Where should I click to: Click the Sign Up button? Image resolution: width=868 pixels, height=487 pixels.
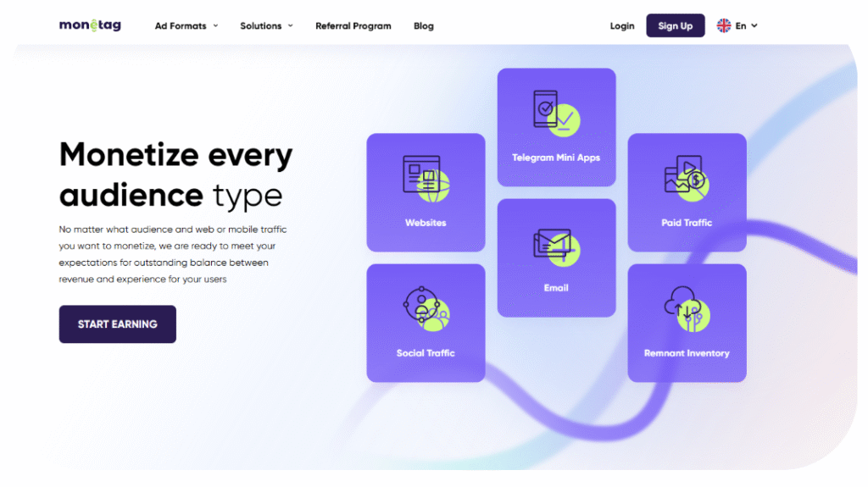[x=676, y=25]
